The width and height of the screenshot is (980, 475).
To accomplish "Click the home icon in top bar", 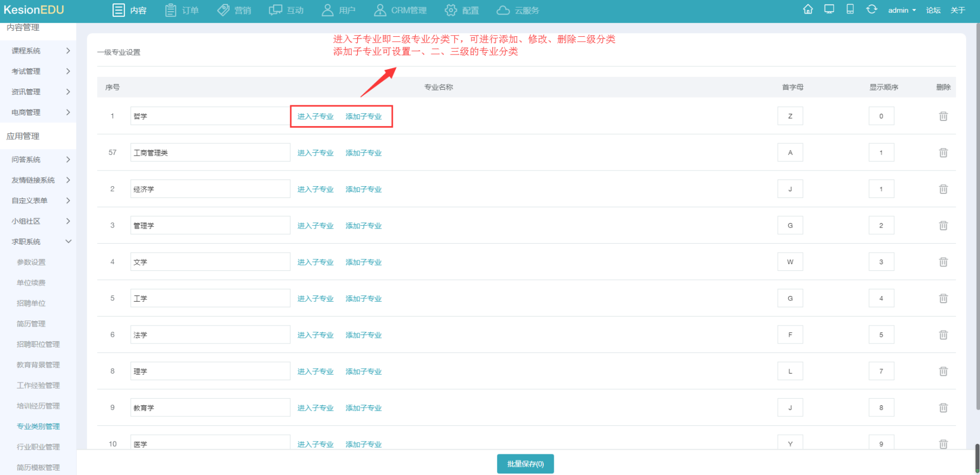I will click(808, 9).
